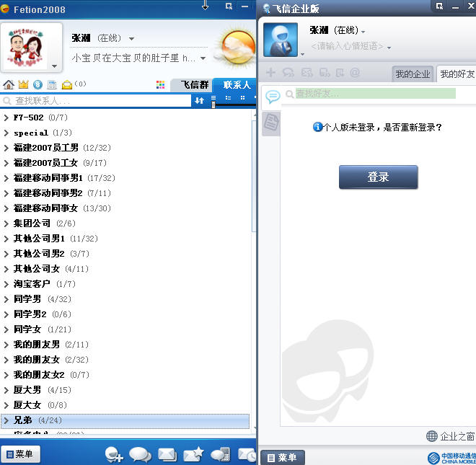This screenshot has height=465, width=476.
Task: Click the 登录 button
Action: [x=378, y=177]
